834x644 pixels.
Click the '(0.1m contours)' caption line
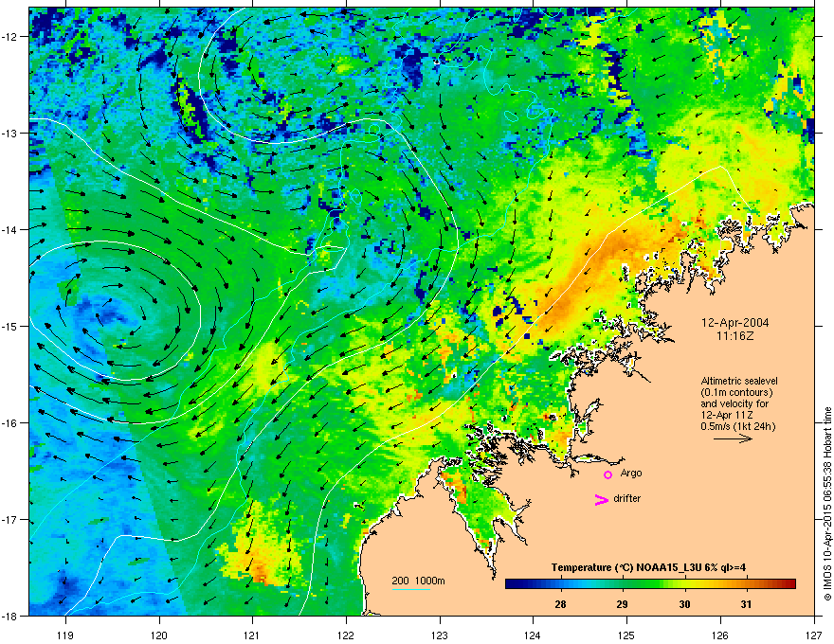(736, 393)
